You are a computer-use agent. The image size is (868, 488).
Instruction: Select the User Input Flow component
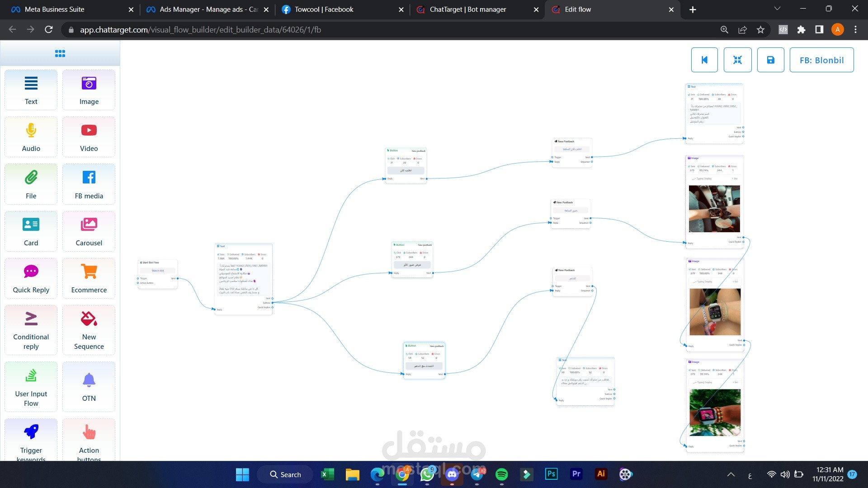click(31, 387)
